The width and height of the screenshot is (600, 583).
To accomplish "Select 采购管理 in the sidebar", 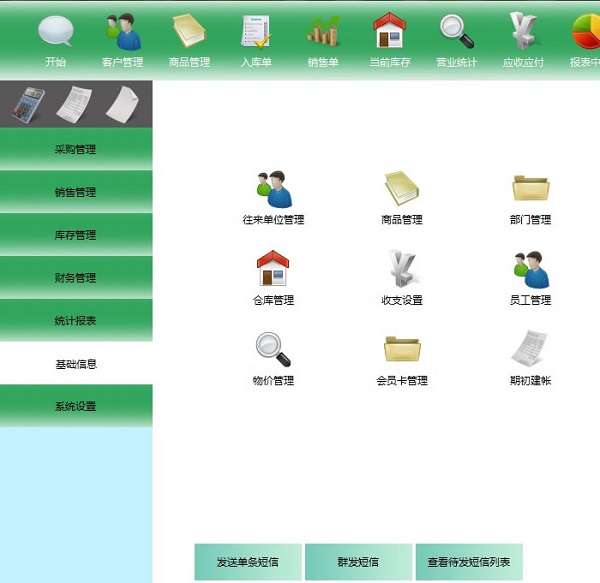I will (76, 150).
